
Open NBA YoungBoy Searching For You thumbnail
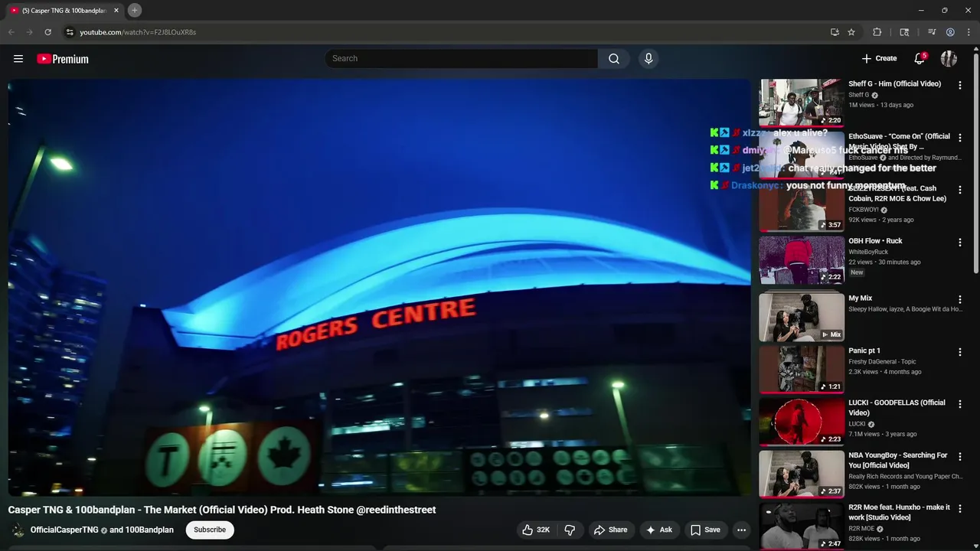(x=802, y=474)
